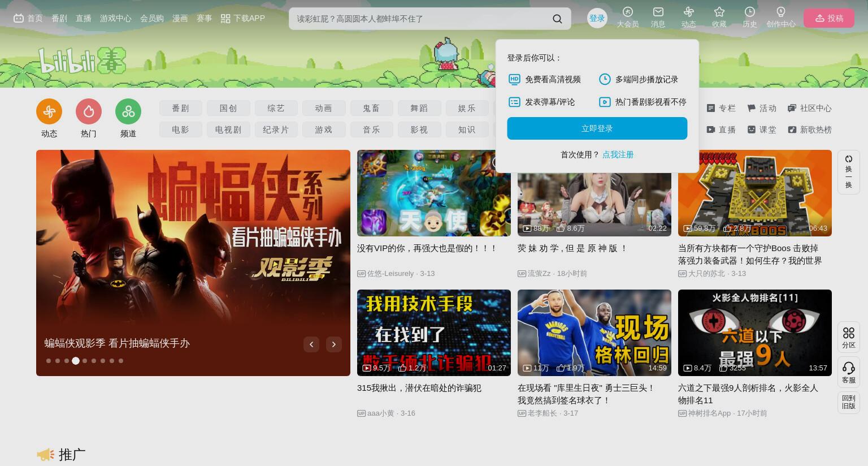Open 新歌热榜 link
Viewport: 868px width, 466px height.
tap(810, 130)
